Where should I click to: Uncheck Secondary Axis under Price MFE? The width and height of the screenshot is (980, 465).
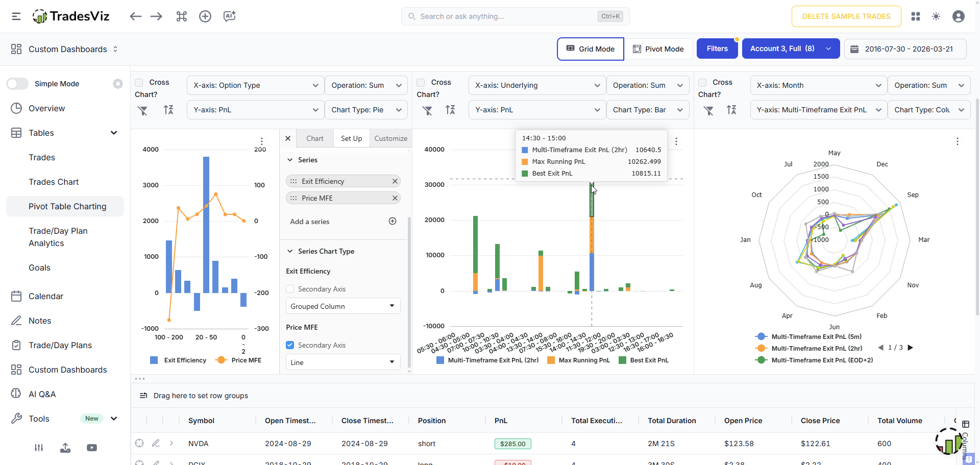[290, 345]
